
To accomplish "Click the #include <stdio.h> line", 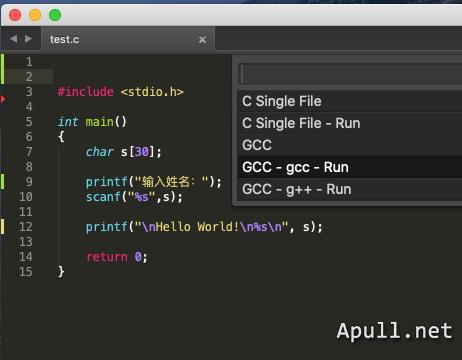I will click(121, 92).
